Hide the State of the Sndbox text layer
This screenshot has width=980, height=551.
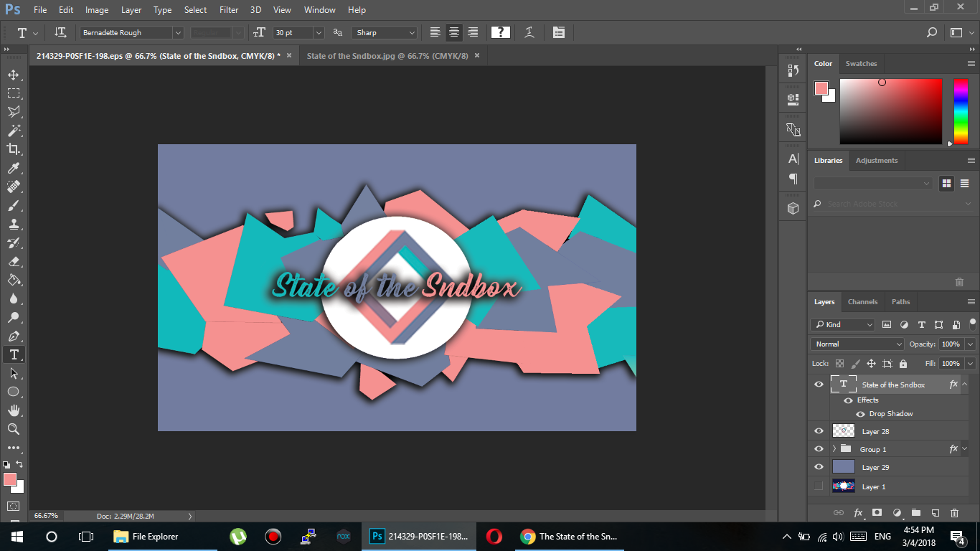(x=819, y=384)
